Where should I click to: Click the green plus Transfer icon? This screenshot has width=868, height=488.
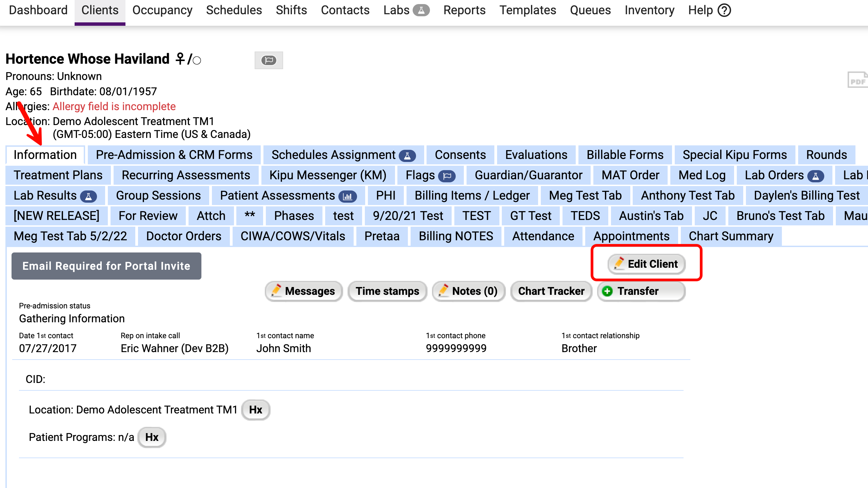pyautogui.click(x=607, y=291)
